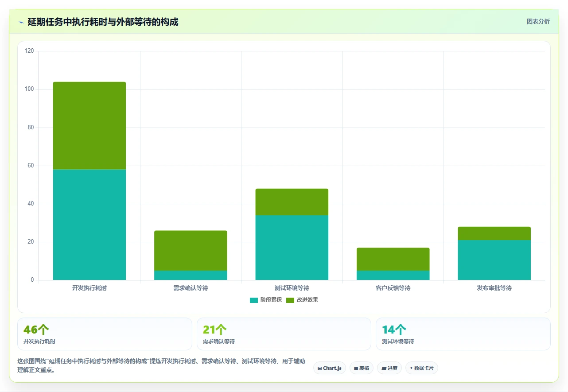Click the green segment of 发布审批等待 bar
The height and width of the screenshot is (392, 568).
(x=494, y=233)
